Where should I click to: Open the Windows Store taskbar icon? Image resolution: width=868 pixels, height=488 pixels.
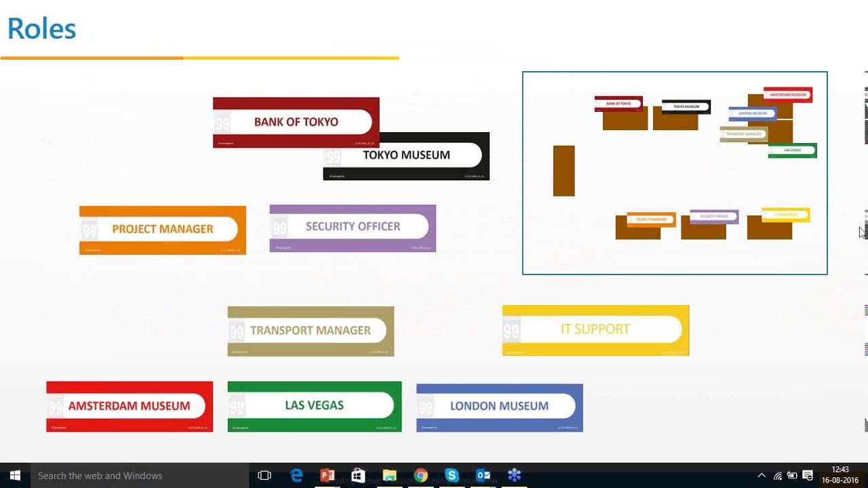358,476
